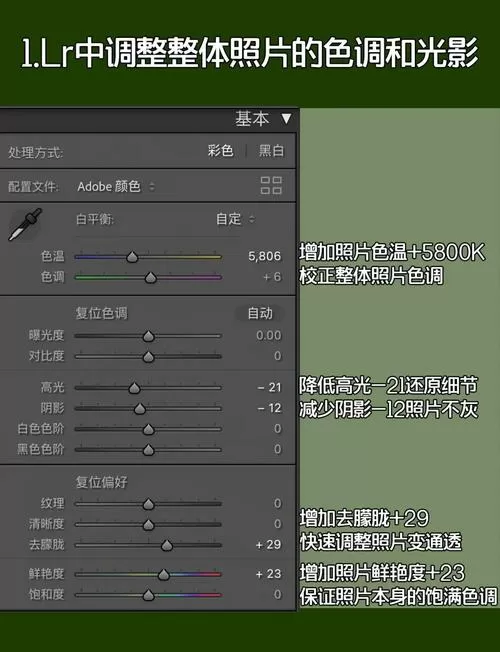
Task: Click the 5,806 color temperature value
Action: 265,256
